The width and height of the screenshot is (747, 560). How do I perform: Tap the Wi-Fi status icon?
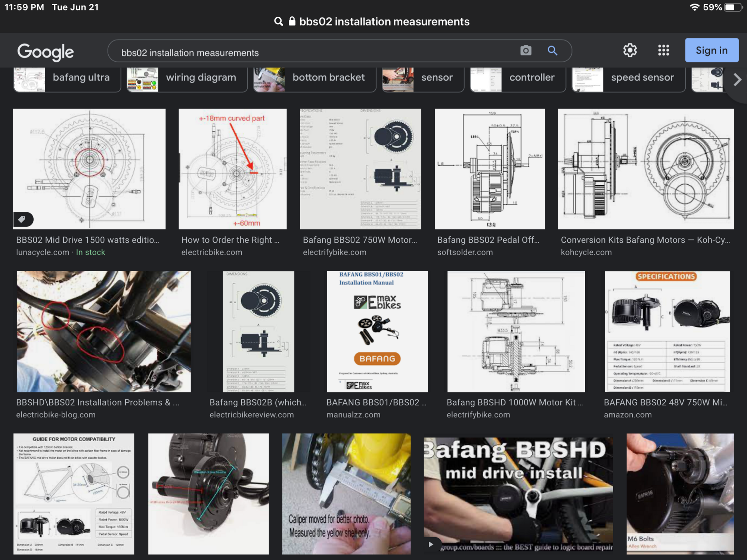[x=694, y=7]
